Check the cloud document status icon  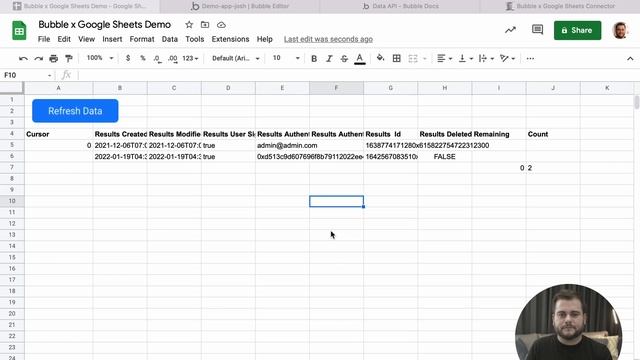tap(221, 25)
